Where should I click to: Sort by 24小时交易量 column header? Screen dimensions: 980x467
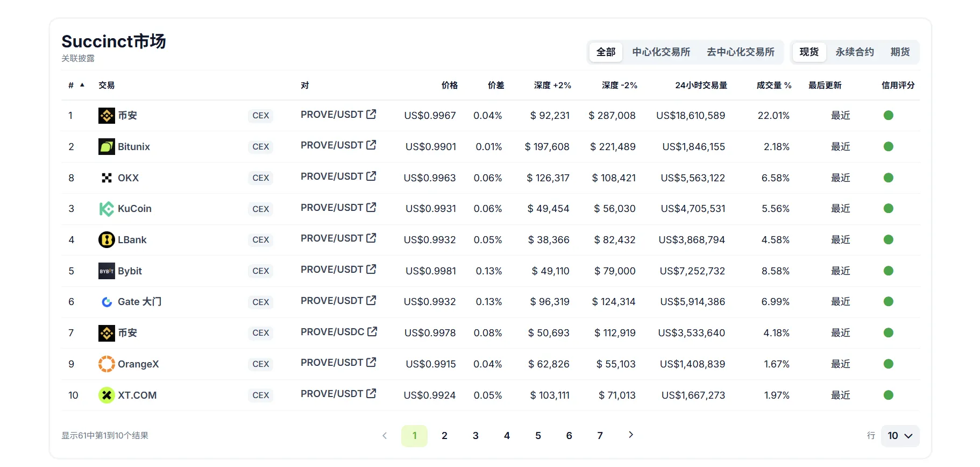[701, 86]
